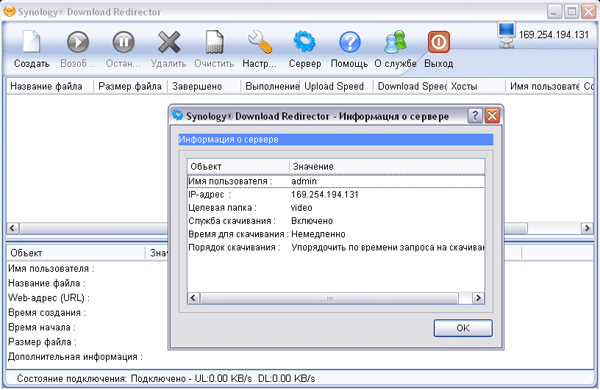The height and width of the screenshot is (390, 600).
Task: Click the Сервер gear icon in toolbar
Action: tap(305, 41)
